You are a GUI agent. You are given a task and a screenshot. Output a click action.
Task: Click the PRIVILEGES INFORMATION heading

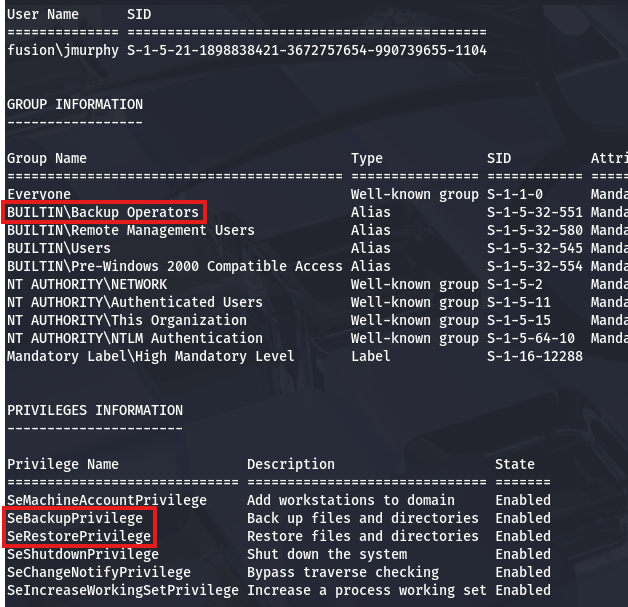coord(95,410)
